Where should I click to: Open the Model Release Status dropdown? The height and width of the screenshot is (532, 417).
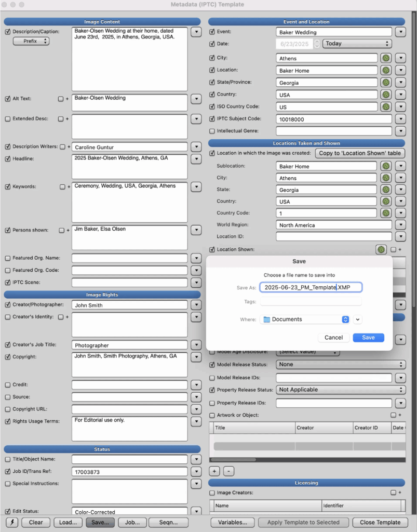[x=341, y=364]
